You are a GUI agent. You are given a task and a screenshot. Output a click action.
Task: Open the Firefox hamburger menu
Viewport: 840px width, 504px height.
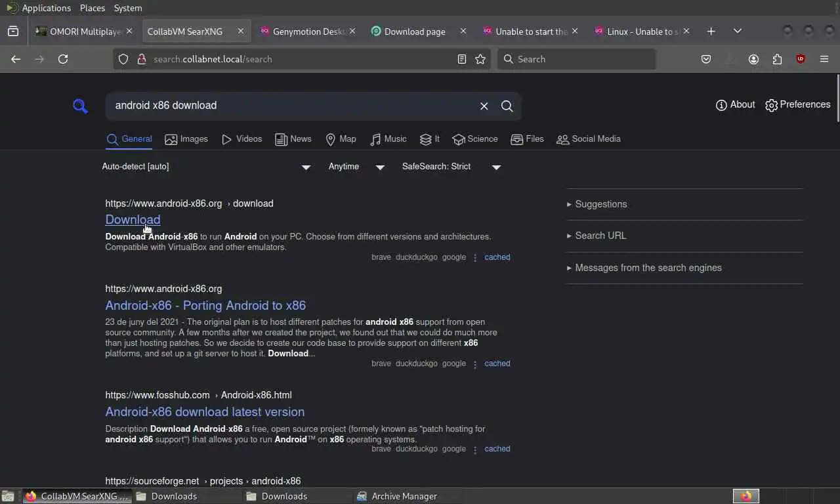click(x=824, y=59)
